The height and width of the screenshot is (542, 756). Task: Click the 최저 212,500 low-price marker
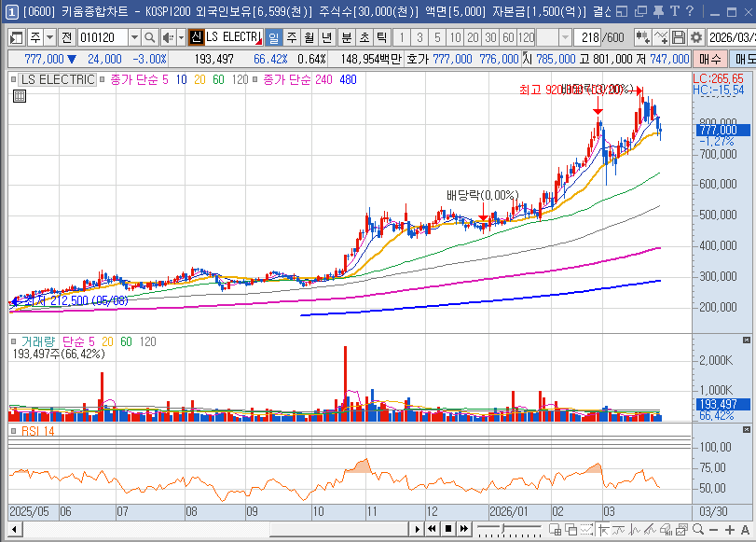(x=76, y=301)
